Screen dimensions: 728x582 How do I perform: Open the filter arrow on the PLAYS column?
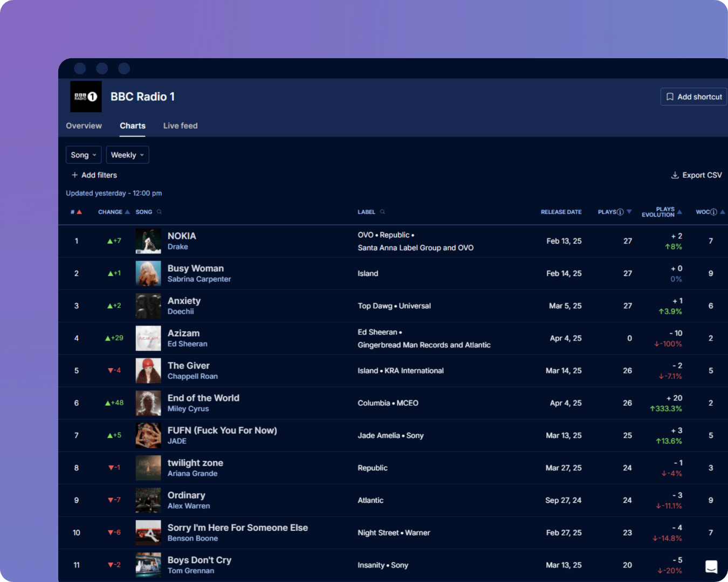point(629,212)
